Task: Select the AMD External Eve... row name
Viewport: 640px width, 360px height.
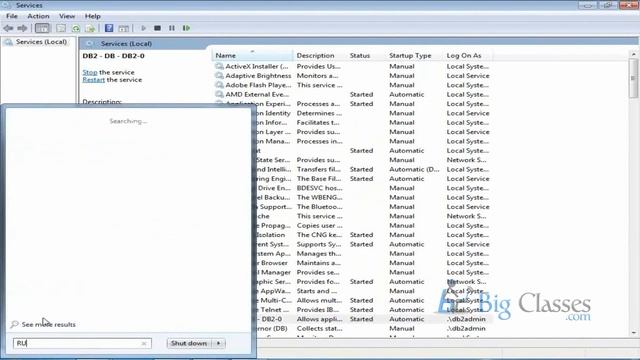Action: coord(257,94)
